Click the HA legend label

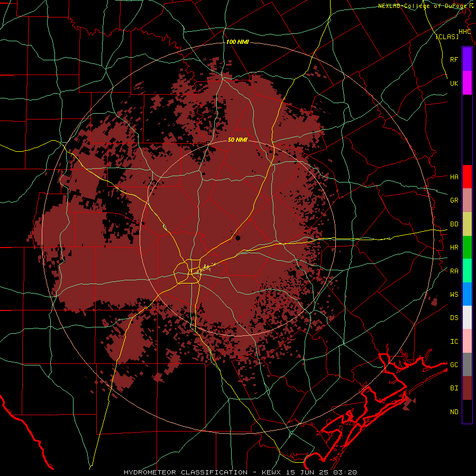coord(454,177)
